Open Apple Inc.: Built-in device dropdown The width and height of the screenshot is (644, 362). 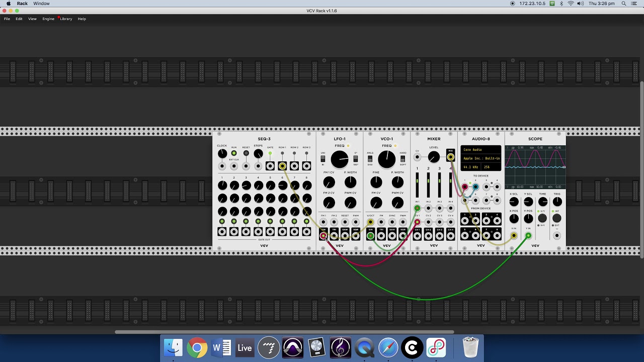click(x=481, y=158)
